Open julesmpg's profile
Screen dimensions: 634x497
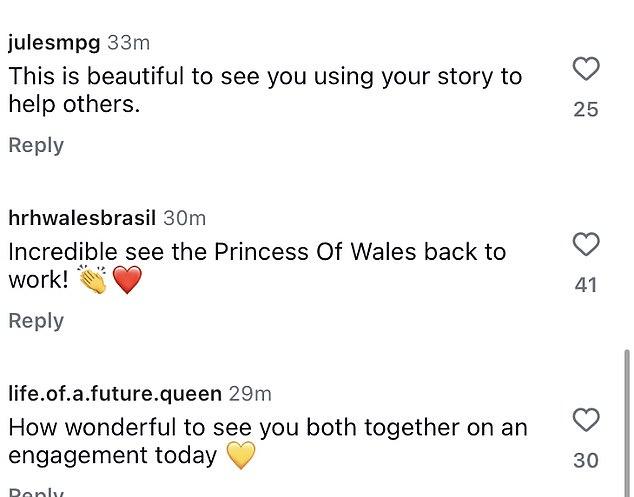[54, 43]
